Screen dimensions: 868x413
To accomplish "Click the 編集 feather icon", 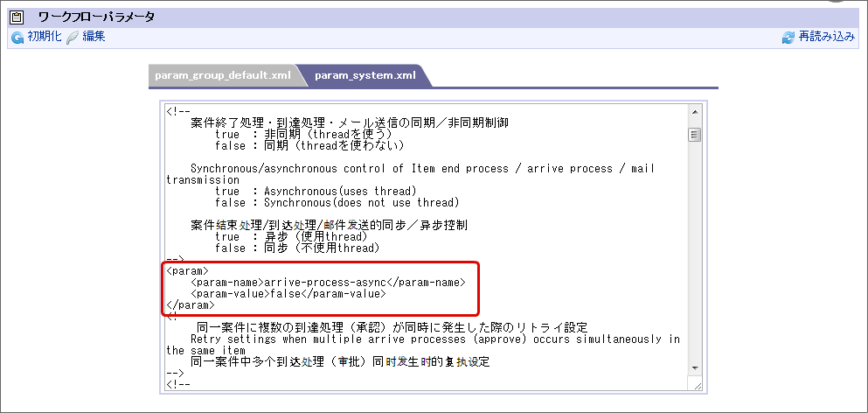I will click(x=72, y=38).
